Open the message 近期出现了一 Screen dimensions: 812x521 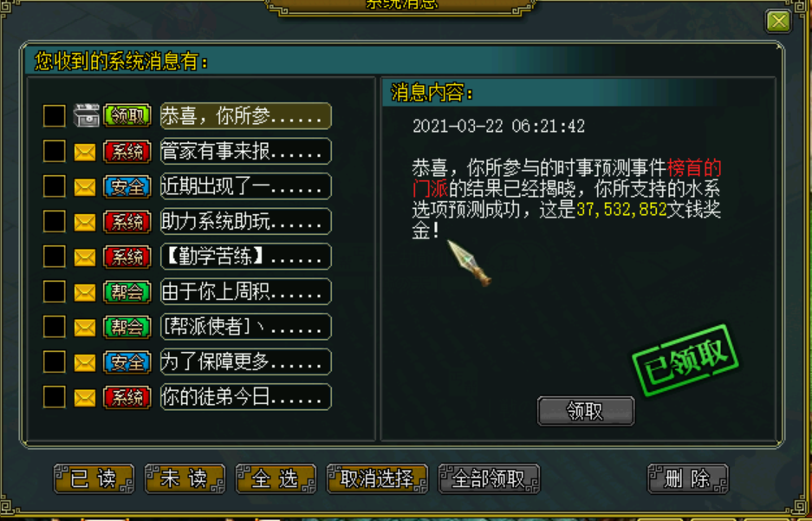(x=245, y=186)
